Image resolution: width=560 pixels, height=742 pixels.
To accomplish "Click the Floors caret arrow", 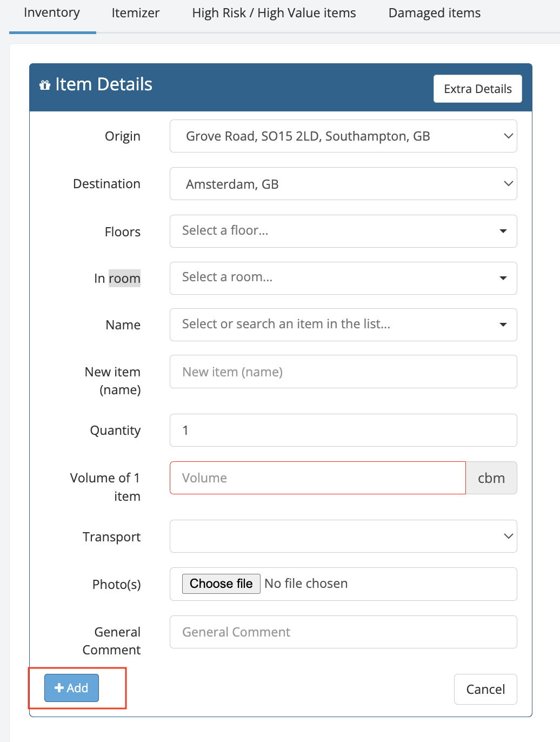I will 503,231.
